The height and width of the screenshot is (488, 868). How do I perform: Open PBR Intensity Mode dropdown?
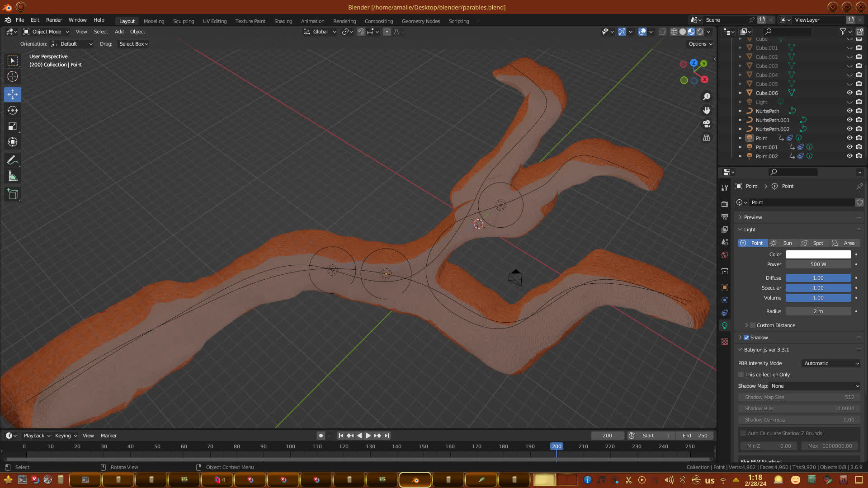click(x=831, y=363)
